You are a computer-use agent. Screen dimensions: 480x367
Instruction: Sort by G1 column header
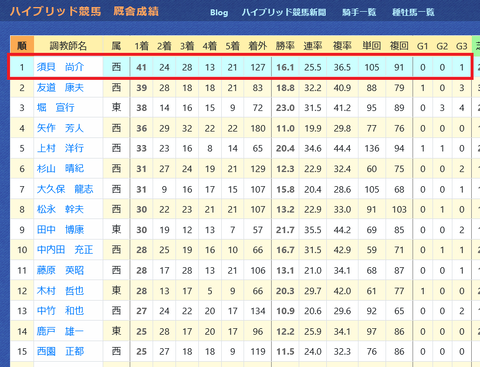click(422, 45)
